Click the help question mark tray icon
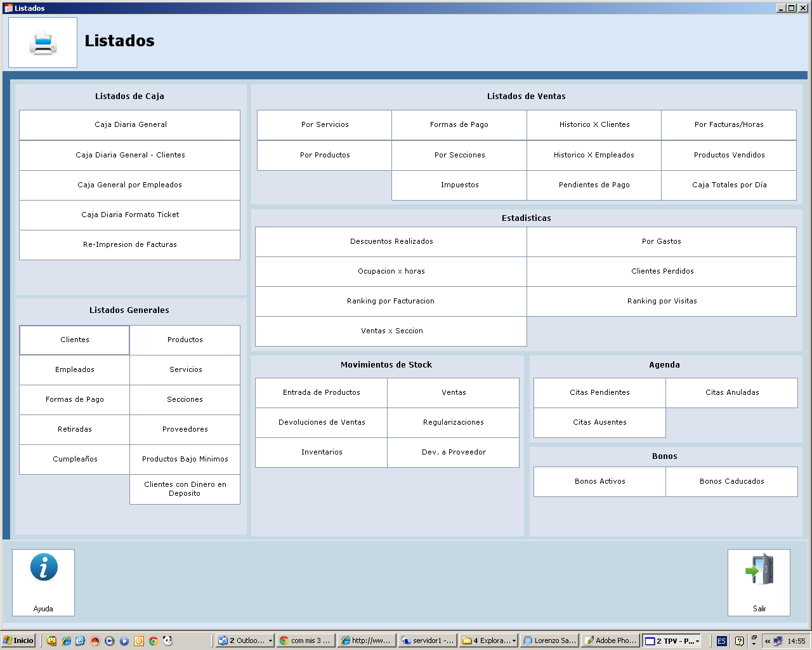The image size is (812, 650). pyautogui.click(x=739, y=641)
